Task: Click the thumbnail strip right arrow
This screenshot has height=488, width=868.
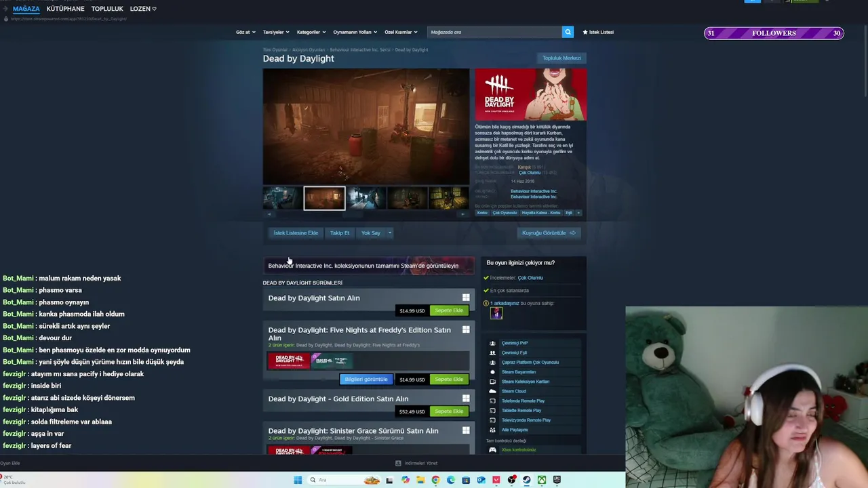Action: pyautogui.click(x=463, y=214)
